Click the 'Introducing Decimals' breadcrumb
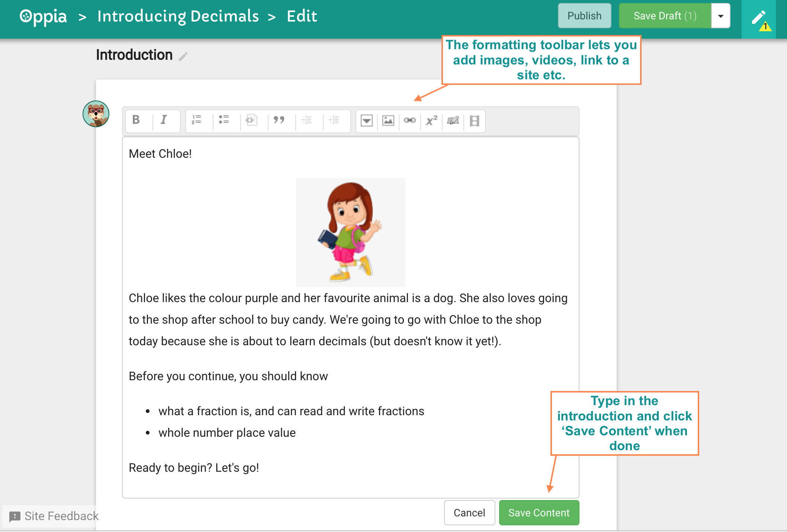787x532 pixels. coord(178,16)
